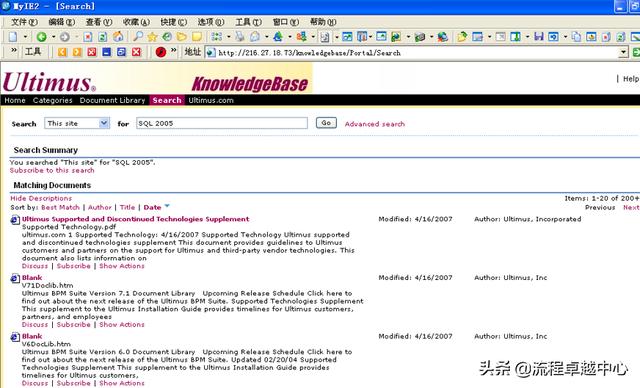Click the red X beside orange right-arrow

click(92, 52)
